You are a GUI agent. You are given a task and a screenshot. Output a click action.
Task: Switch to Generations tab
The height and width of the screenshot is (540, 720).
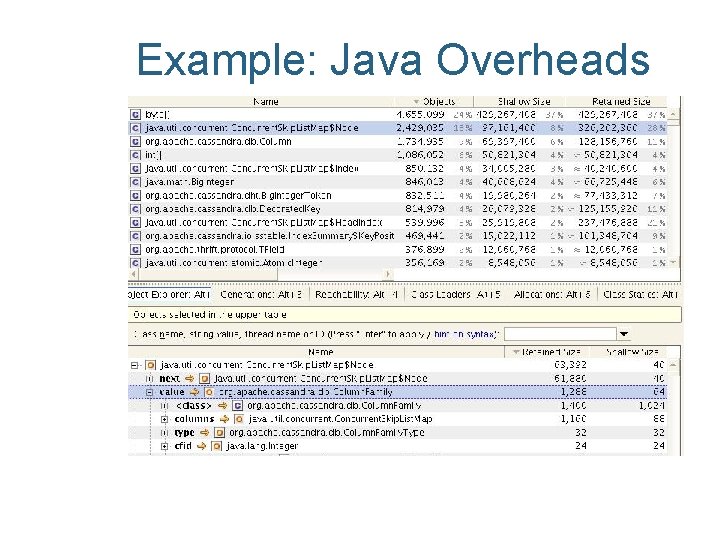point(261,294)
